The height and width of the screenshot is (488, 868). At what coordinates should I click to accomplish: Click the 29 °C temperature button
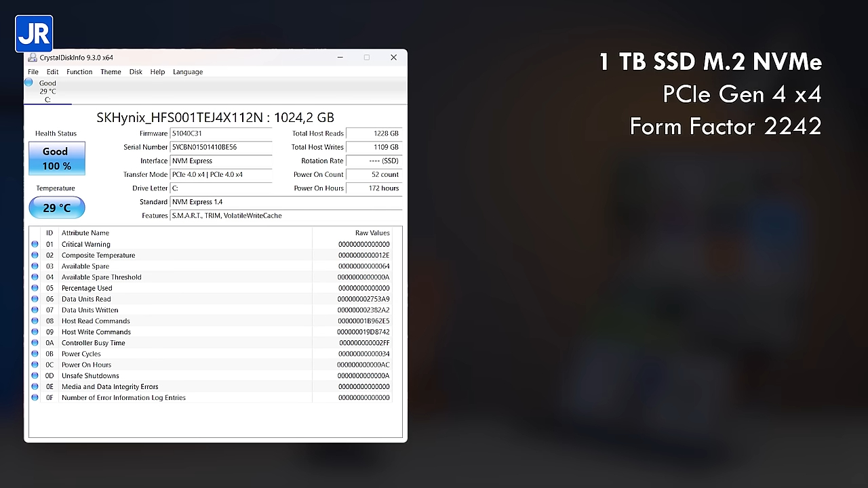click(x=57, y=207)
